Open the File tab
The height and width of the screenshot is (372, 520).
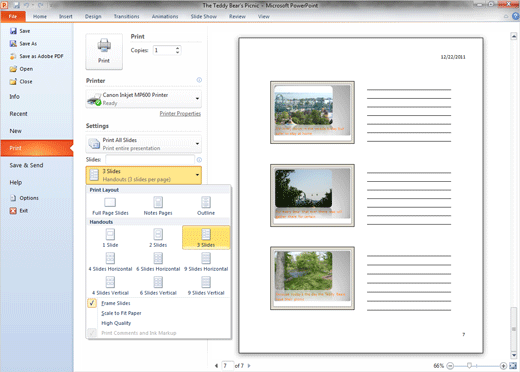[13, 16]
